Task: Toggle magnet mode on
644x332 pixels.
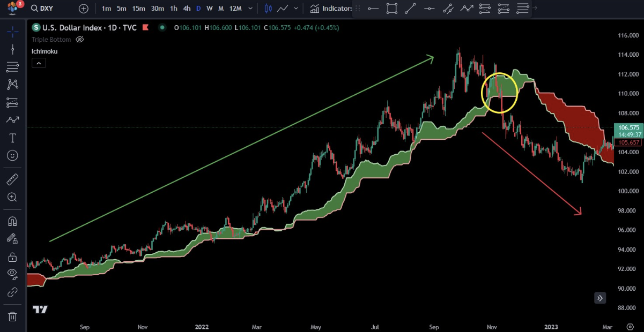Action: (x=12, y=221)
